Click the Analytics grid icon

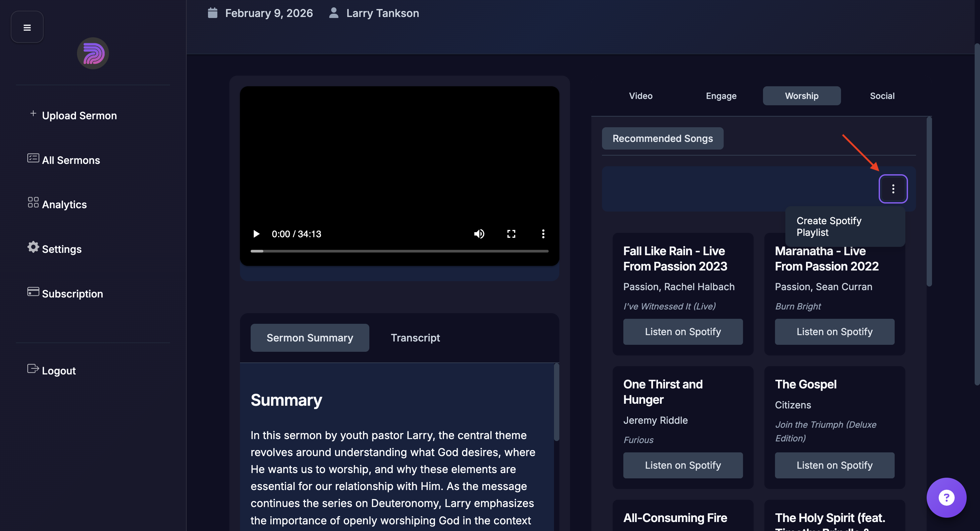(33, 202)
